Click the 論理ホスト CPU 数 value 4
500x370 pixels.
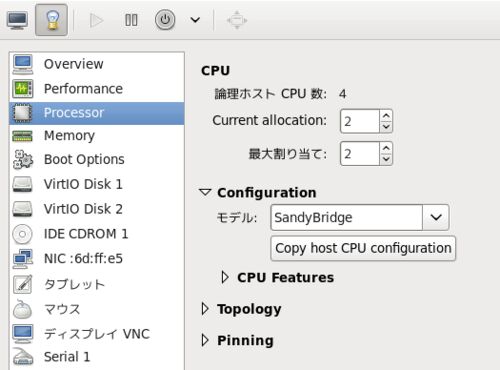point(342,94)
